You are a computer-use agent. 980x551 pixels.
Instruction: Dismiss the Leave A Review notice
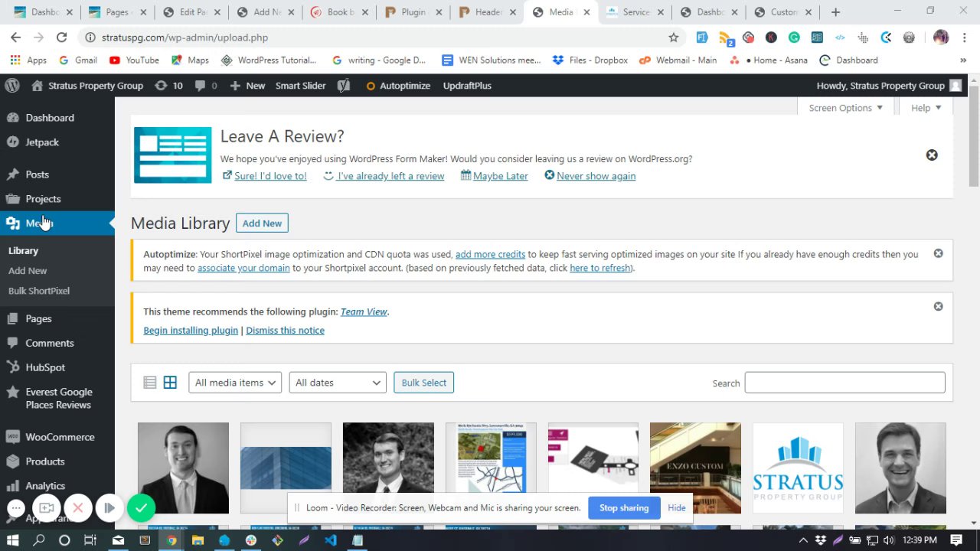[x=932, y=155]
